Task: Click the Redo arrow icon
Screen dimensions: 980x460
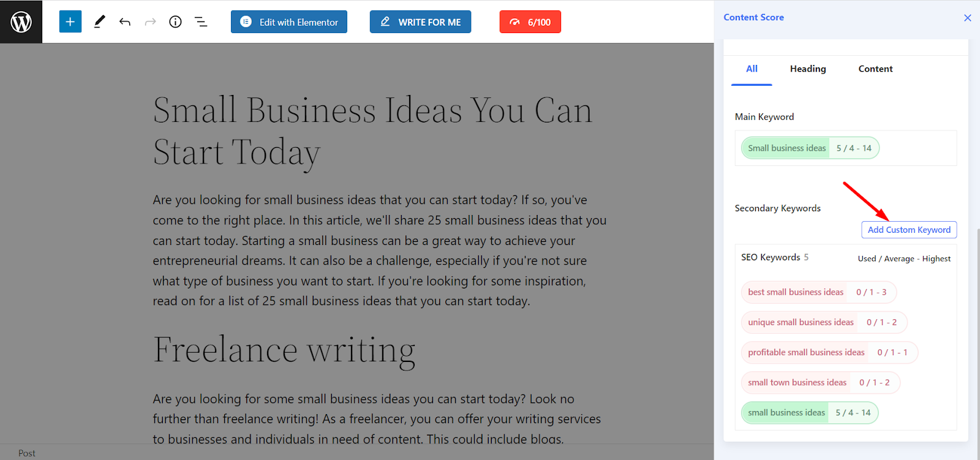Action: tap(150, 22)
